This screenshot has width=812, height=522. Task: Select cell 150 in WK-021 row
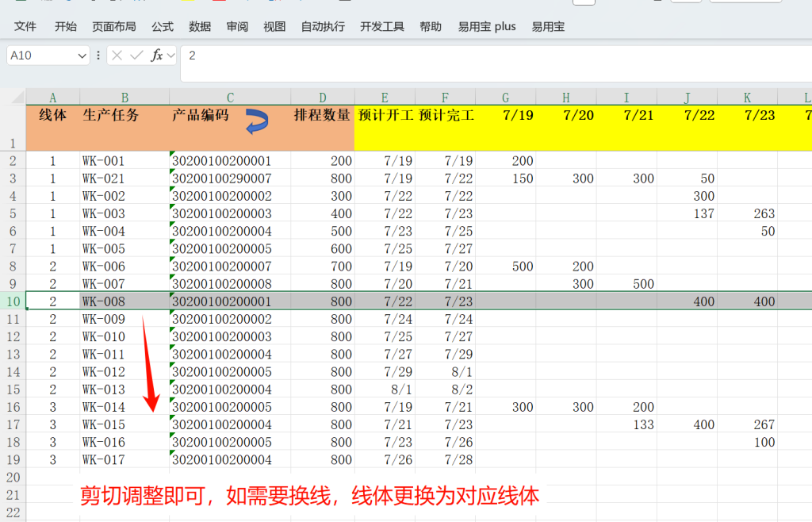click(505, 178)
